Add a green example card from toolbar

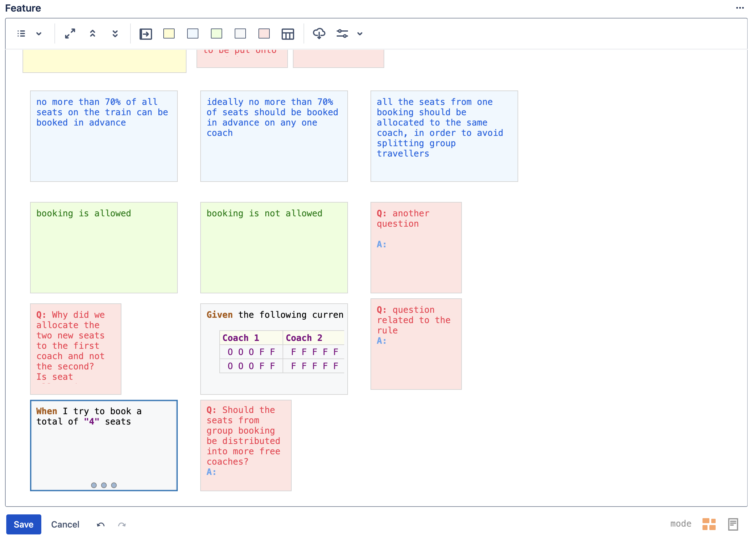217,33
